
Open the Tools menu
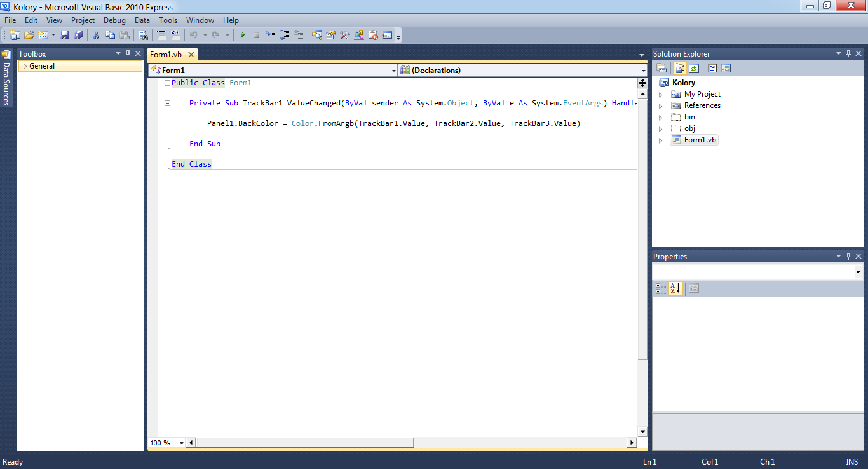(x=168, y=20)
